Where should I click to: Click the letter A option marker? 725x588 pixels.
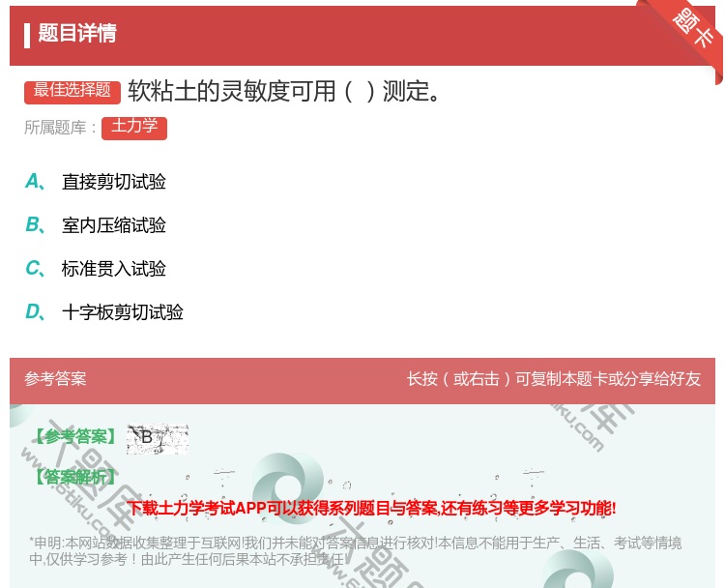(x=35, y=182)
